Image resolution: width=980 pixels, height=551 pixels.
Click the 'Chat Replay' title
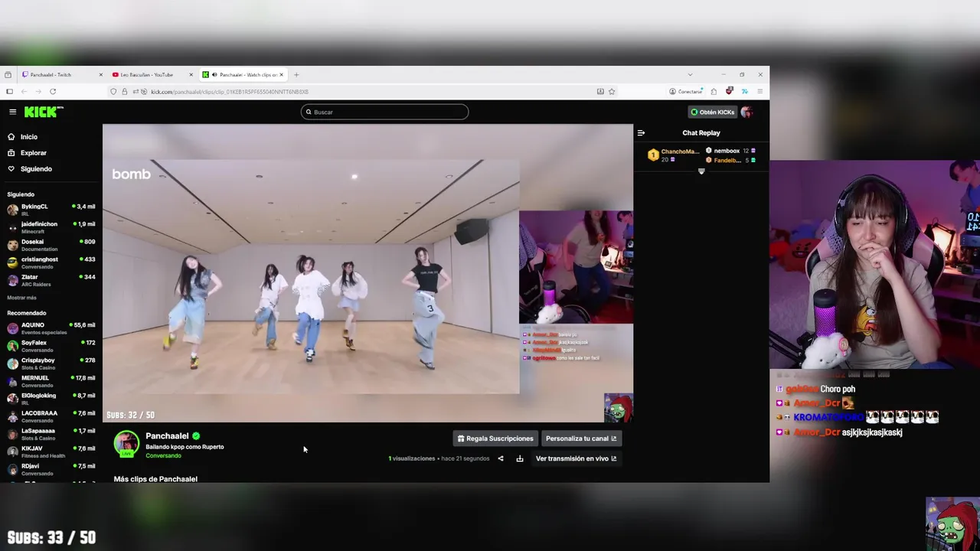701,133
